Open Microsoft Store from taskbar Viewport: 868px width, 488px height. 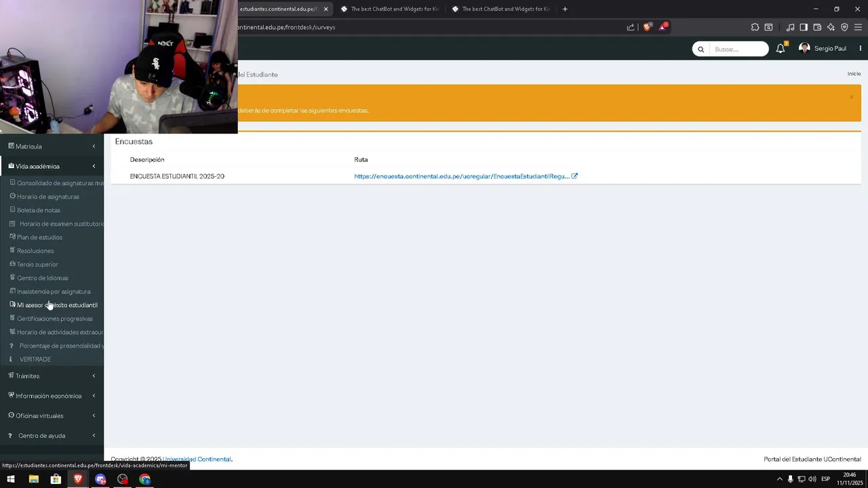(x=56, y=479)
